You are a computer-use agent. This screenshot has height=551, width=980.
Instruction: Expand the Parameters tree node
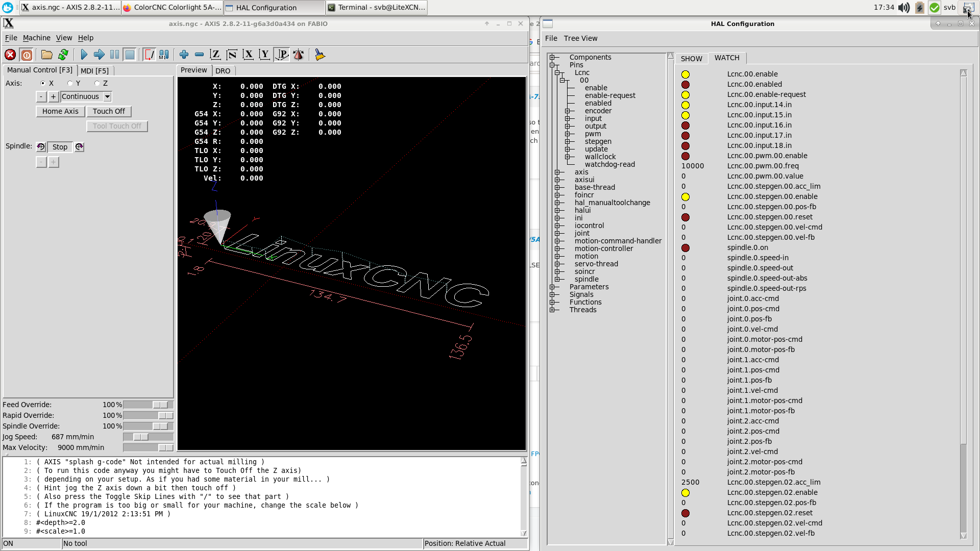point(552,287)
